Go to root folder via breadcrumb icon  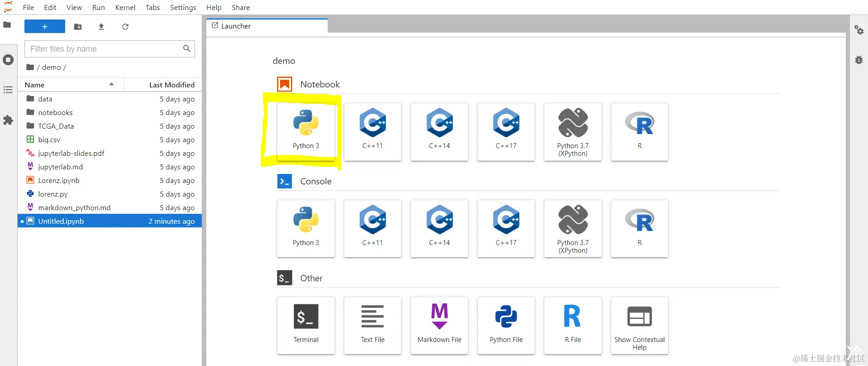tap(30, 67)
